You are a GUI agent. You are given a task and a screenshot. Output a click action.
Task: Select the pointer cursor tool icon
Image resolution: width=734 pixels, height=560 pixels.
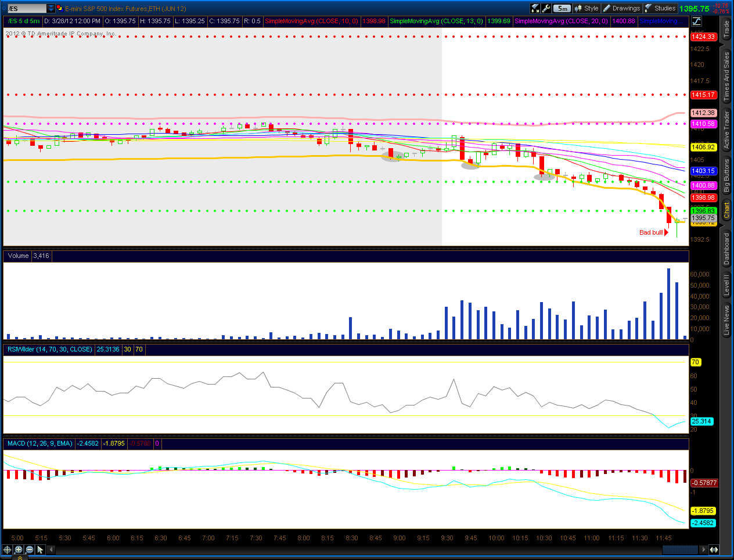pyautogui.click(x=40, y=550)
